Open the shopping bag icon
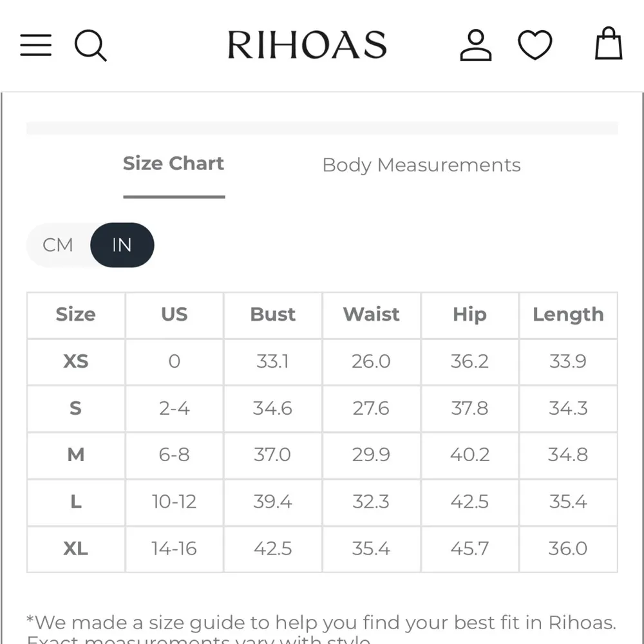Viewport: 644px width, 644px height. [x=608, y=45]
